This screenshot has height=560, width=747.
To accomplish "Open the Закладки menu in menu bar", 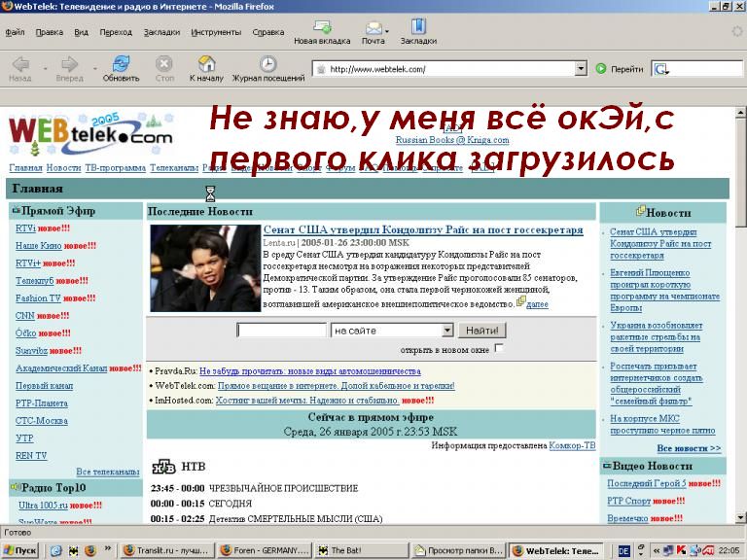I will [x=161, y=32].
